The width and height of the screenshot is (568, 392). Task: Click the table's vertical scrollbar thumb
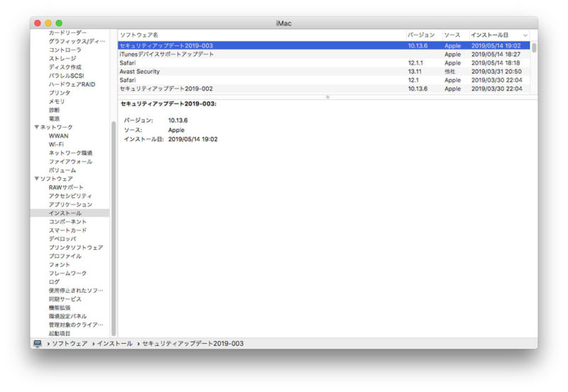click(x=534, y=48)
